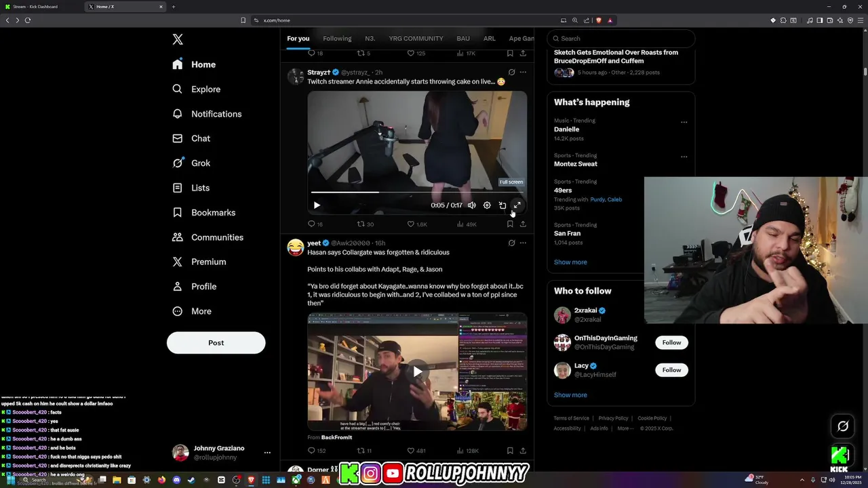
Task: Click the X search field
Action: pos(621,39)
